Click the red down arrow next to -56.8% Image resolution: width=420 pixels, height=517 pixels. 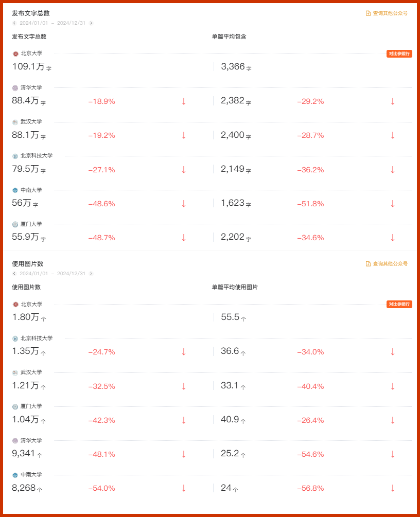pos(393,488)
